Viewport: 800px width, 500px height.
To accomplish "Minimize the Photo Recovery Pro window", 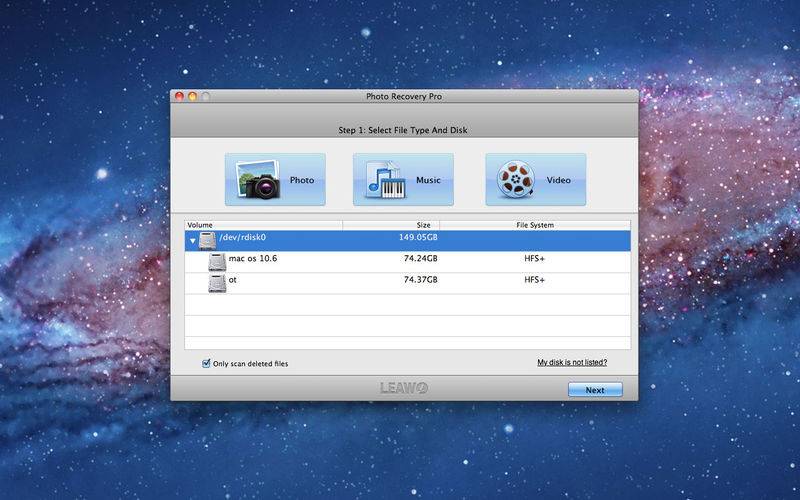I will (192, 96).
